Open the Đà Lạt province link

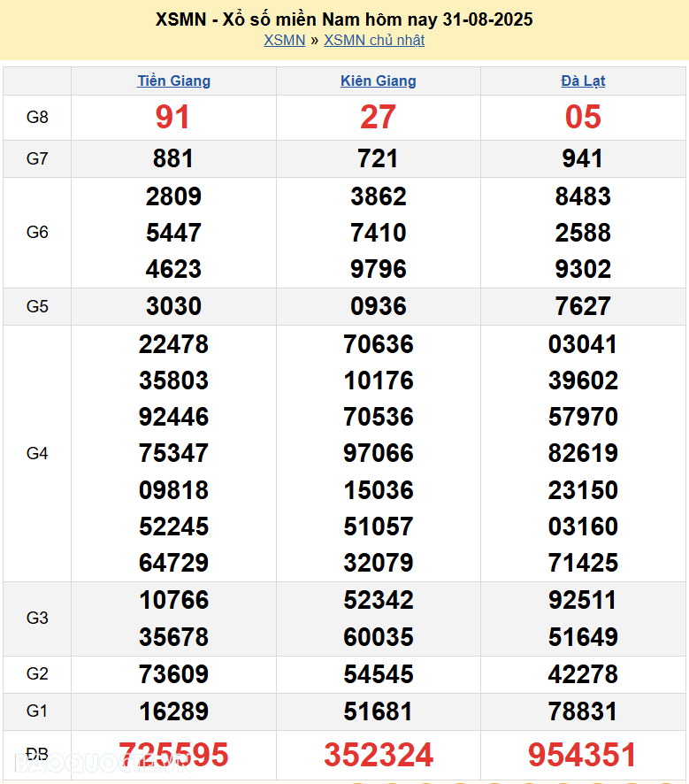coord(583,81)
